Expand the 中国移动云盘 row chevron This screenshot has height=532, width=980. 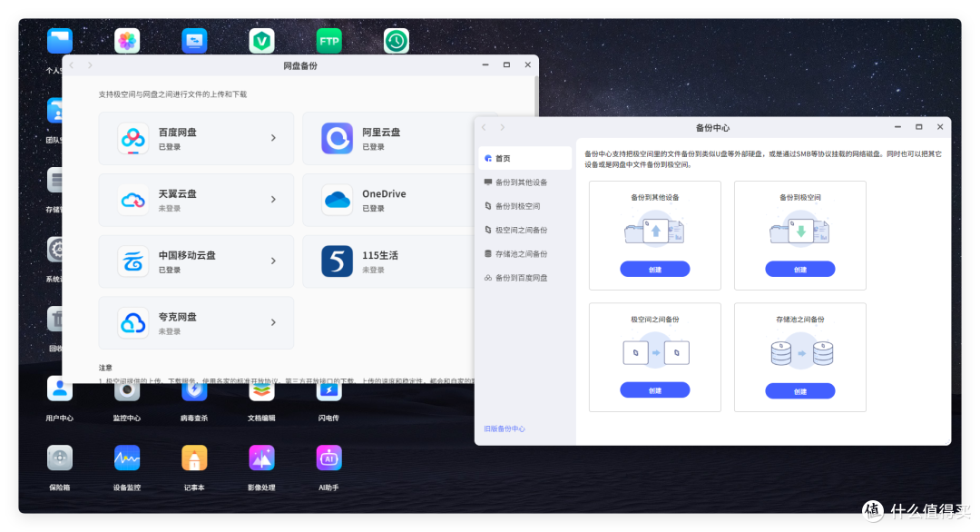pos(273,261)
